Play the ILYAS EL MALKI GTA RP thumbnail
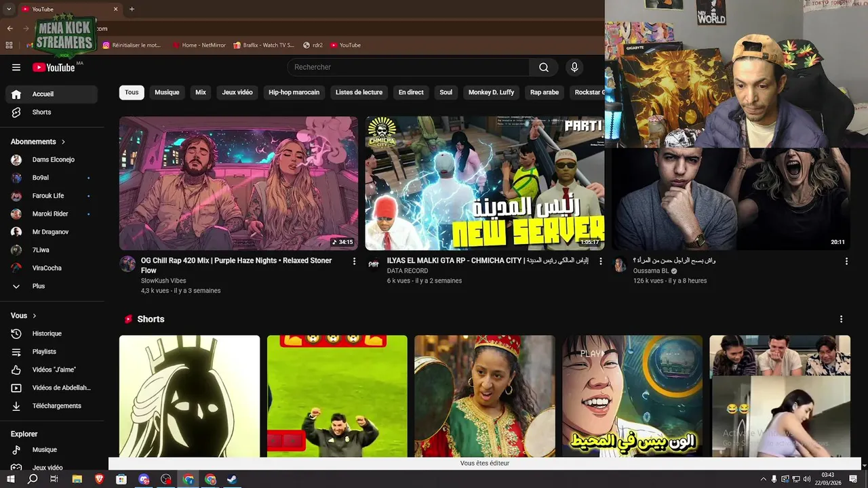 [x=484, y=184]
